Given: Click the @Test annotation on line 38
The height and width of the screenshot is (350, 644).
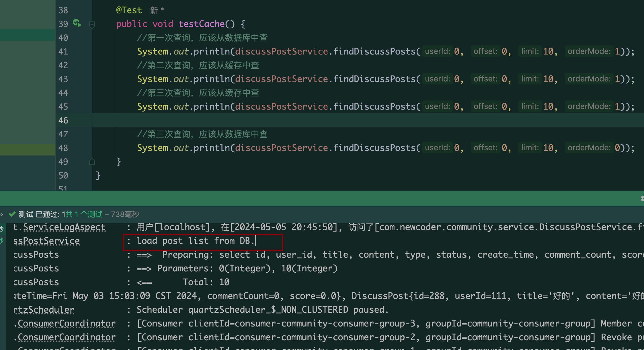Looking at the screenshot, I should [x=129, y=10].
